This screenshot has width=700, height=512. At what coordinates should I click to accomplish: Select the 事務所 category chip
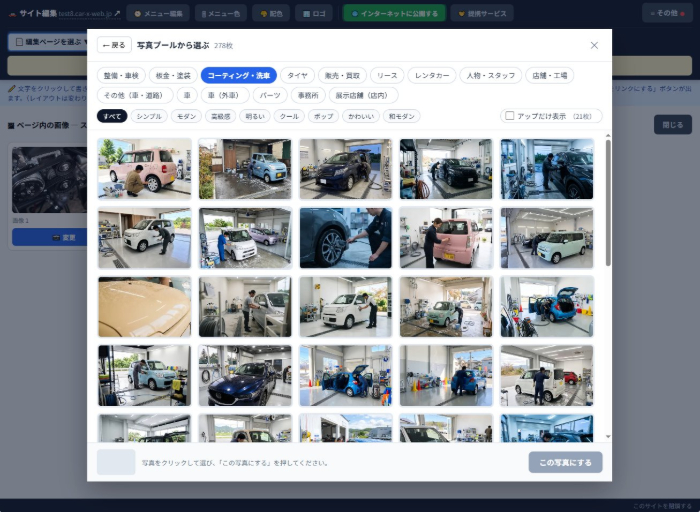(308, 95)
